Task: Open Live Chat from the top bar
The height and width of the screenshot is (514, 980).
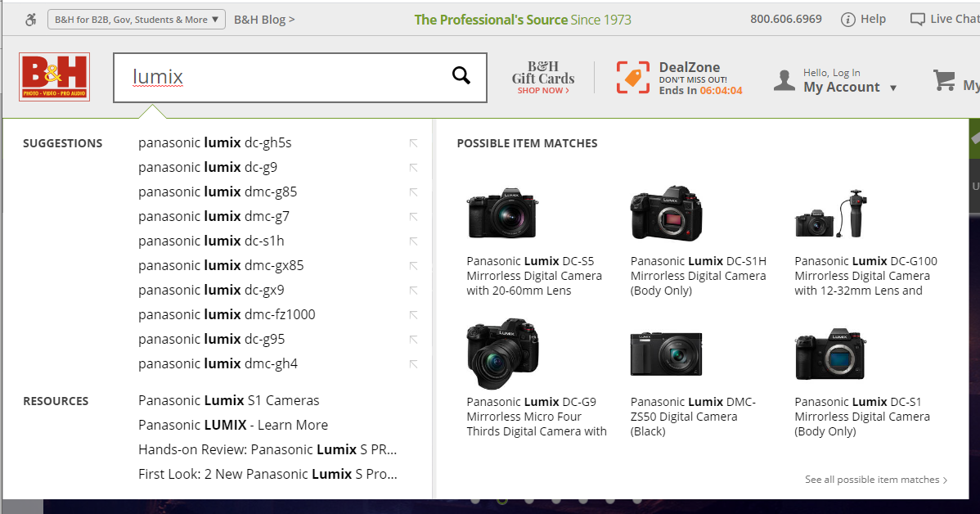Action: [x=944, y=20]
